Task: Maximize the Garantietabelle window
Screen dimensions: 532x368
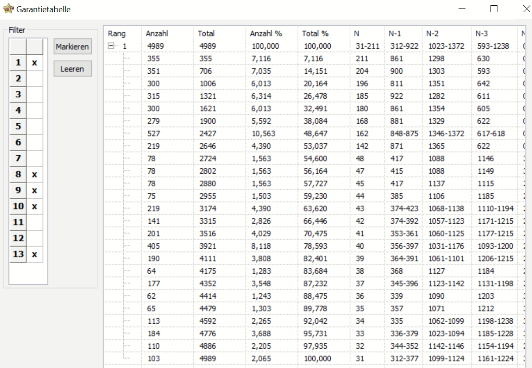Action: click(x=494, y=8)
